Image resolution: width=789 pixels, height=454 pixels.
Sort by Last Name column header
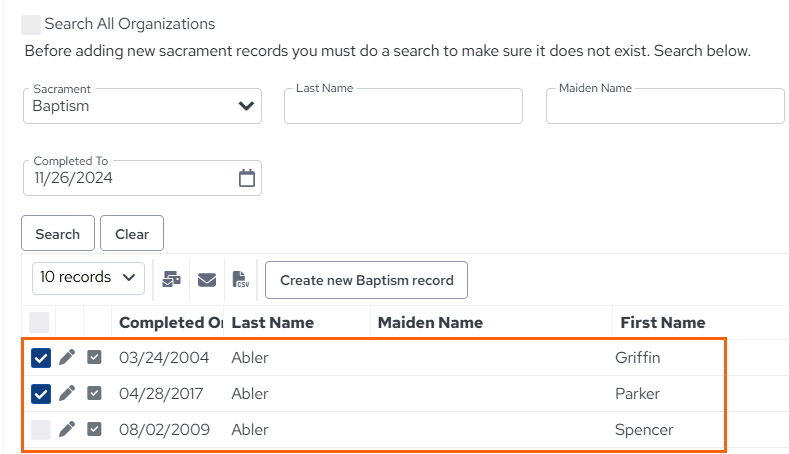pos(272,323)
